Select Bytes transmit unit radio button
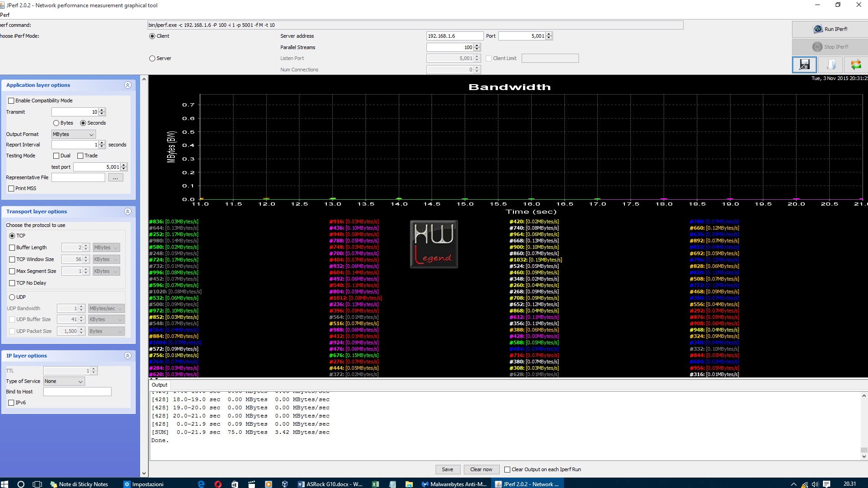The image size is (868, 488). pos(56,123)
